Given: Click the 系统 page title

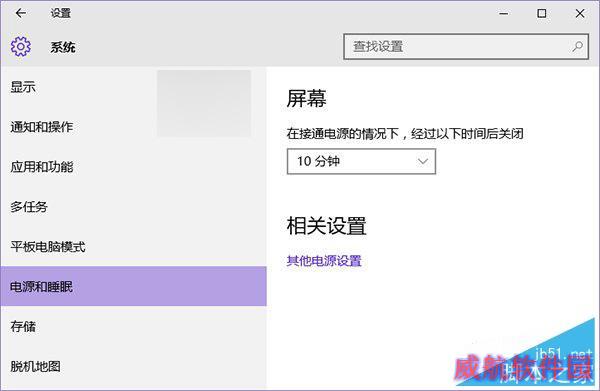Looking at the screenshot, I should click(63, 47).
